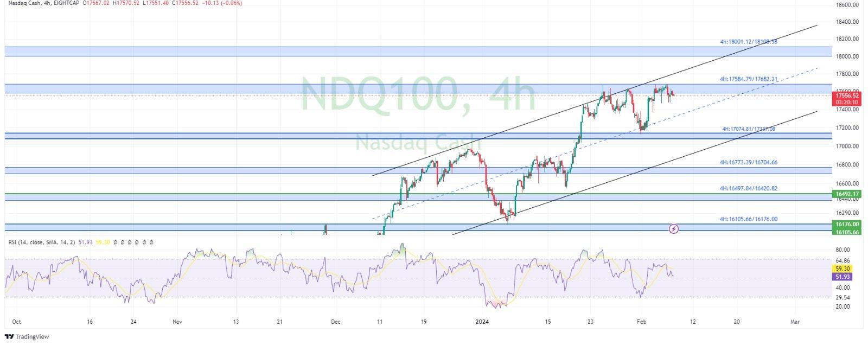
Task: Select the 4H:16105.66/16176.00 zone label
Action: (x=748, y=219)
